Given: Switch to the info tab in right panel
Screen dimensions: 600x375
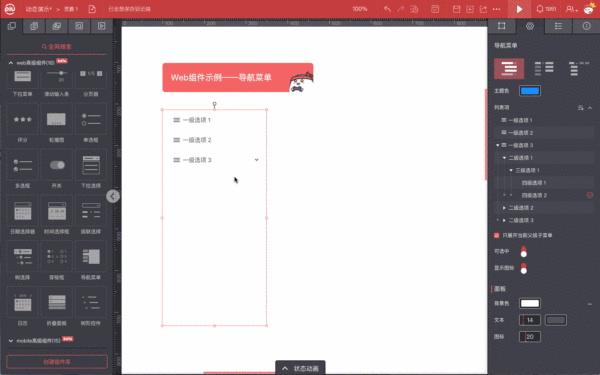Looking at the screenshot, I should [586, 26].
